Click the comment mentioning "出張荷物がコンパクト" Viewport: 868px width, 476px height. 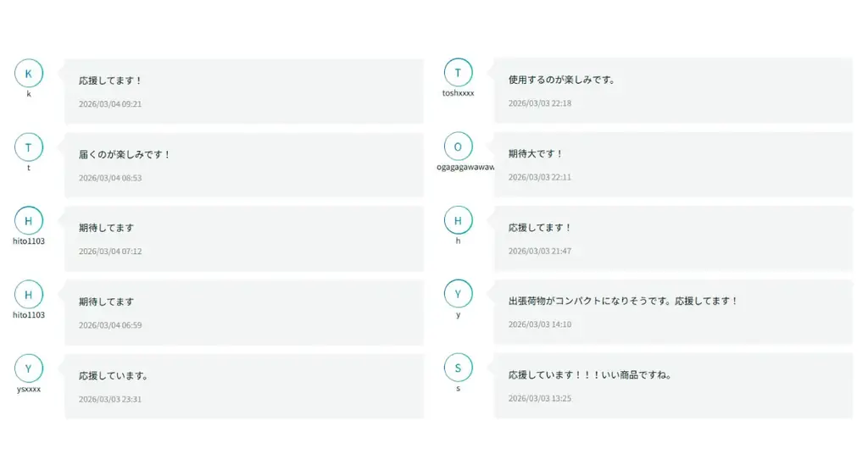pos(623,301)
